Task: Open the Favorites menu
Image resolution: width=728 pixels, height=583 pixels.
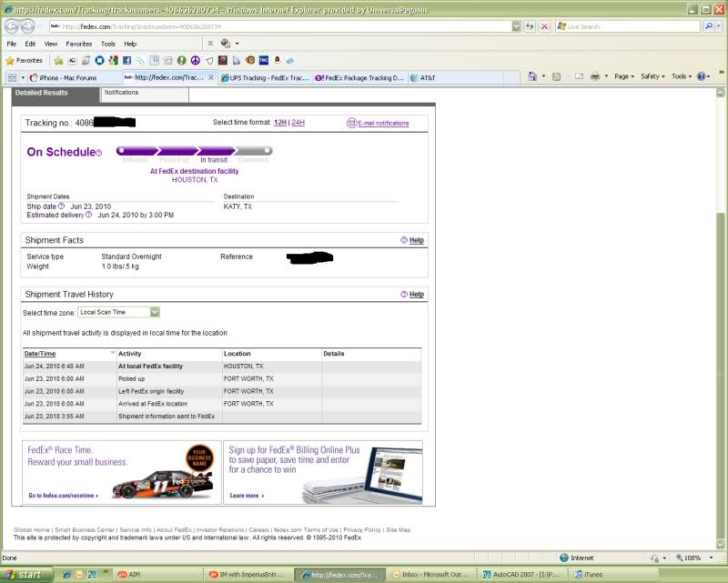Action: click(79, 44)
